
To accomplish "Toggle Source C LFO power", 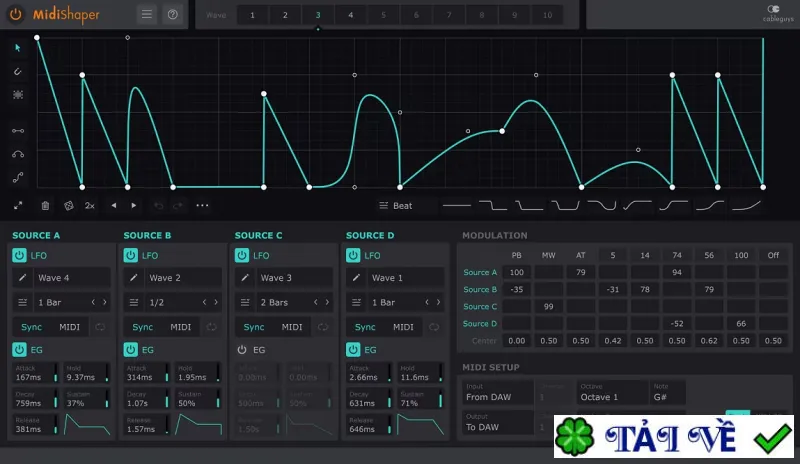I will pos(242,255).
